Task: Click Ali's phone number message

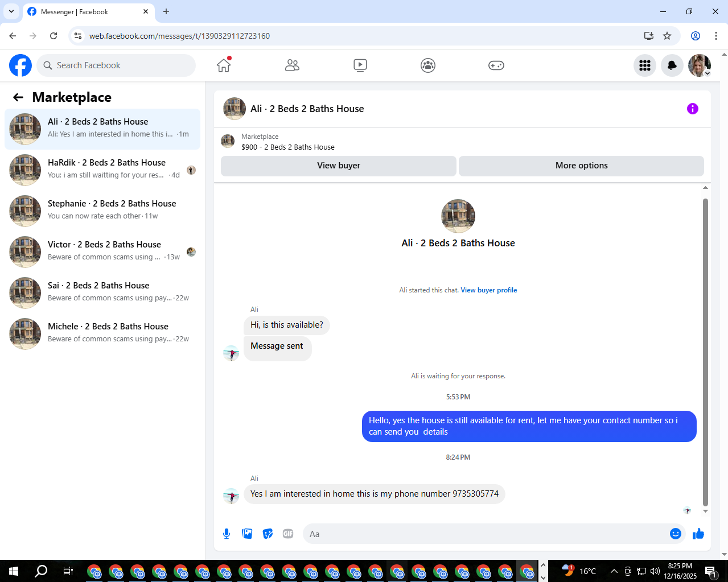Action: pyautogui.click(x=375, y=494)
